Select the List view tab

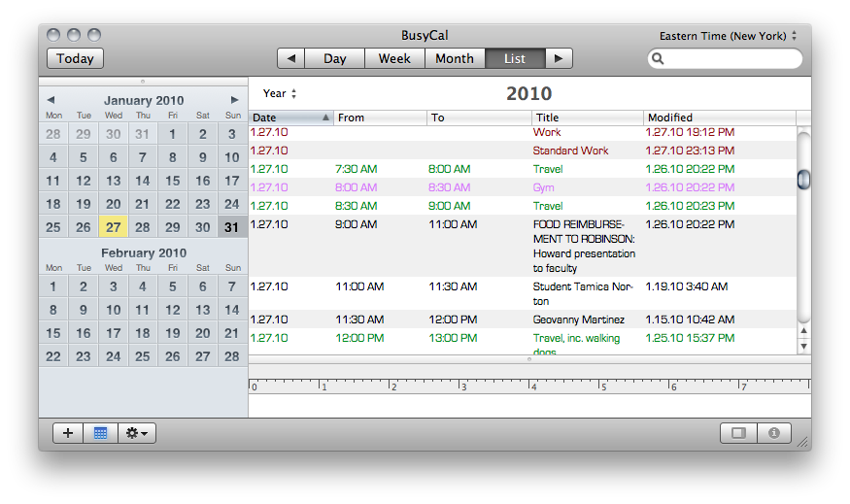tap(515, 58)
